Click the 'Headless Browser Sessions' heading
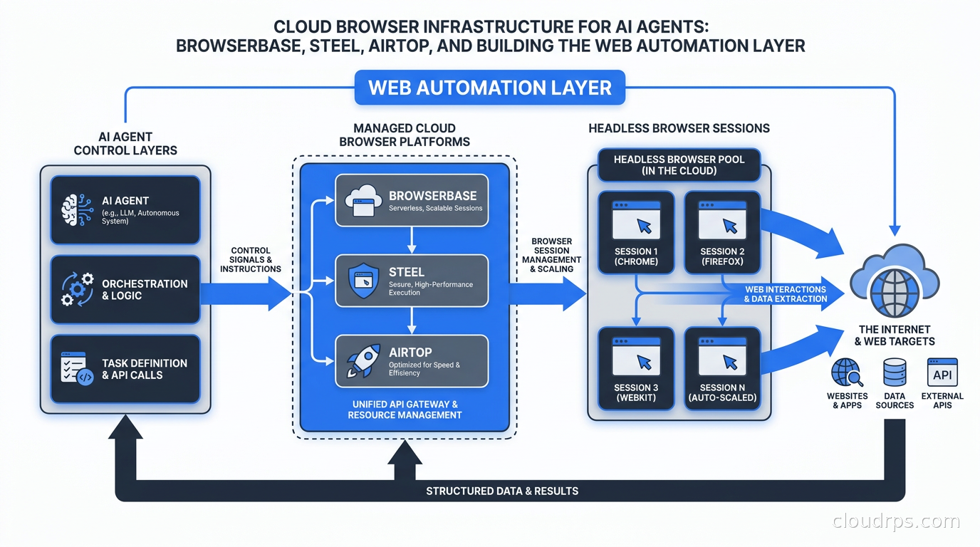The height and width of the screenshot is (547, 980). coord(679,128)
